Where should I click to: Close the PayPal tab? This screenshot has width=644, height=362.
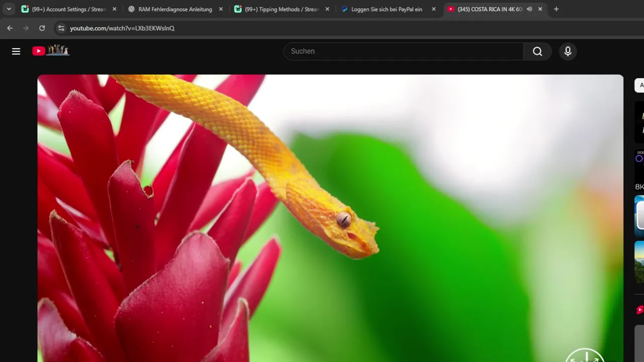(x=434, y=9)
